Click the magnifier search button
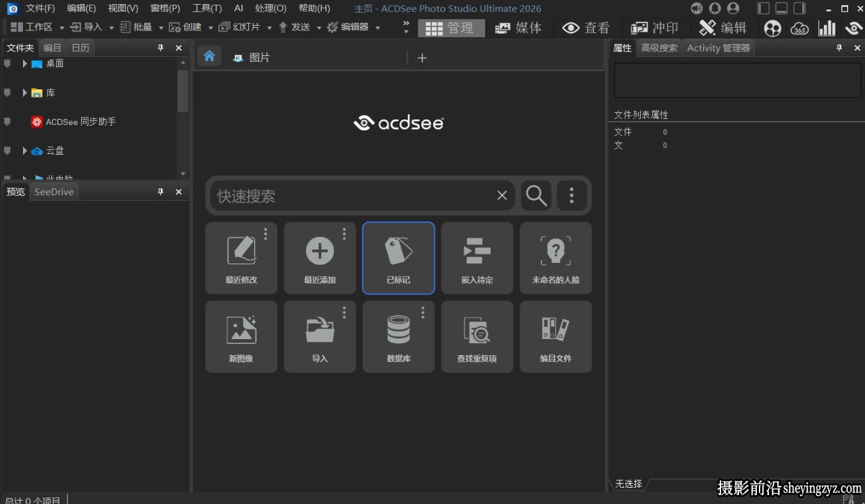Image resolution: width=865 pixels, height=504 pixels. [x=536, y=196]
